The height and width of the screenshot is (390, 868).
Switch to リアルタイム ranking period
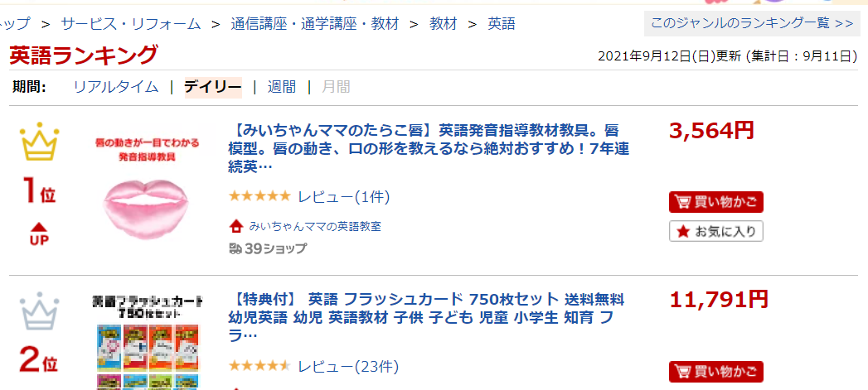point(116,87)
